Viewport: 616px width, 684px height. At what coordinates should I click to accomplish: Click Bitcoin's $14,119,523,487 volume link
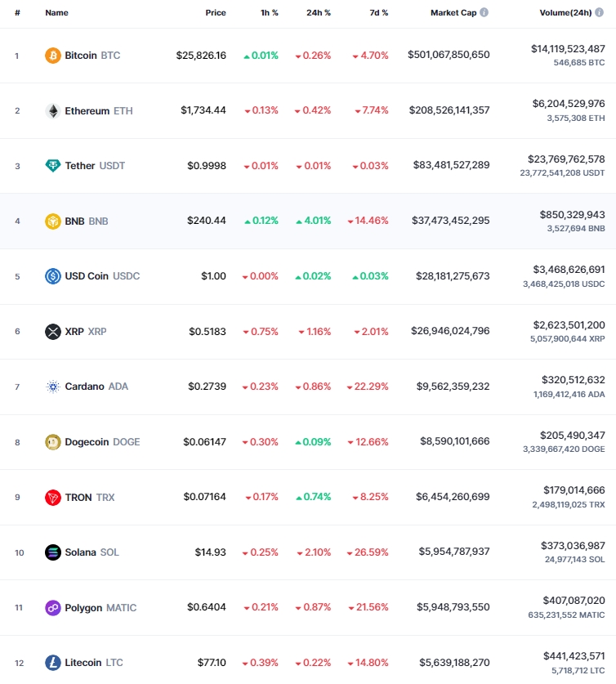[x=568, y=49]
